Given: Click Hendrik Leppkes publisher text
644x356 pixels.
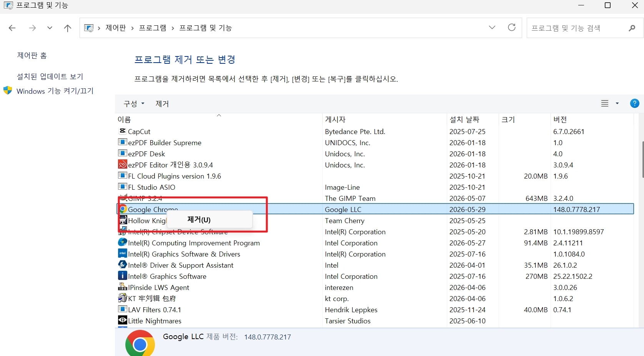Looking at the screenshot, I should 351,310.
